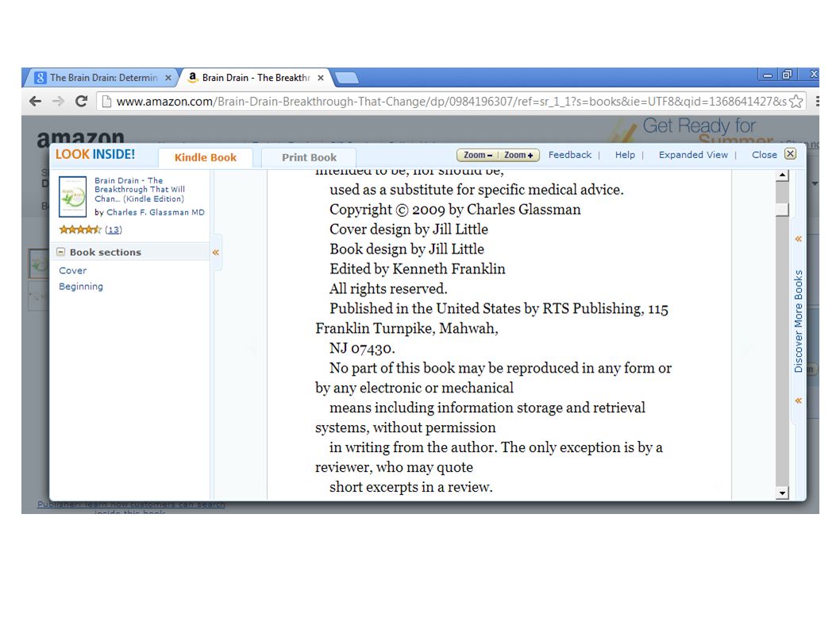Click the LOOK INSIDE! logo

coord(95,154)
